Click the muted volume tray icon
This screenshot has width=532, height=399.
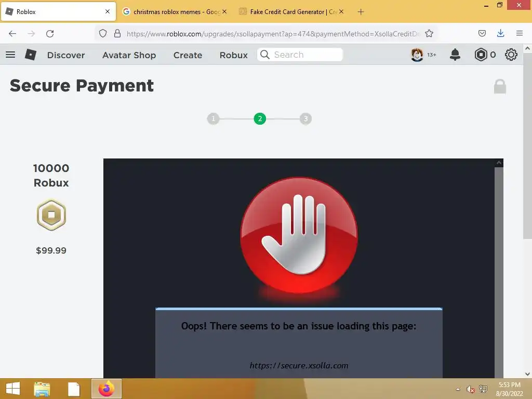[x=470, y=389]
